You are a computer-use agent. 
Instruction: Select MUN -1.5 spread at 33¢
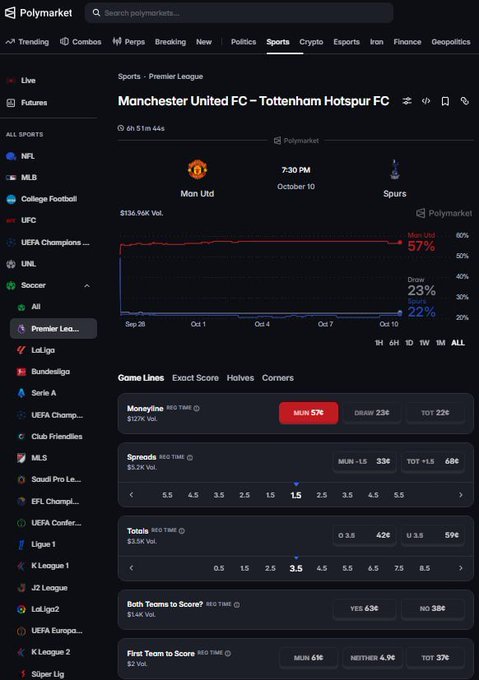[364, 461]
